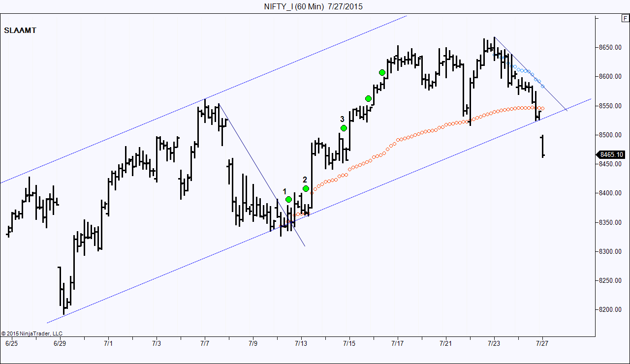Click the F button in chart corner

(x=625, y=18)
